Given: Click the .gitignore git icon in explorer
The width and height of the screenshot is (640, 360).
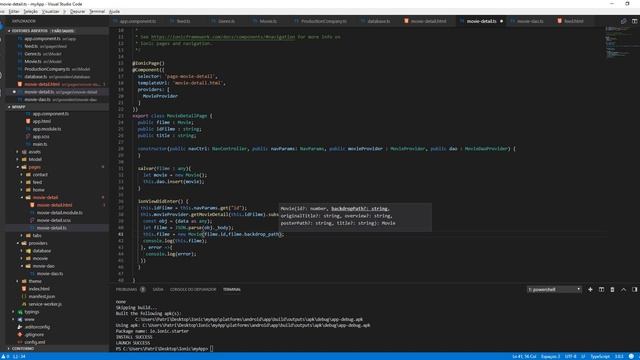Looking at the screenshot, I should coord(20,334).
